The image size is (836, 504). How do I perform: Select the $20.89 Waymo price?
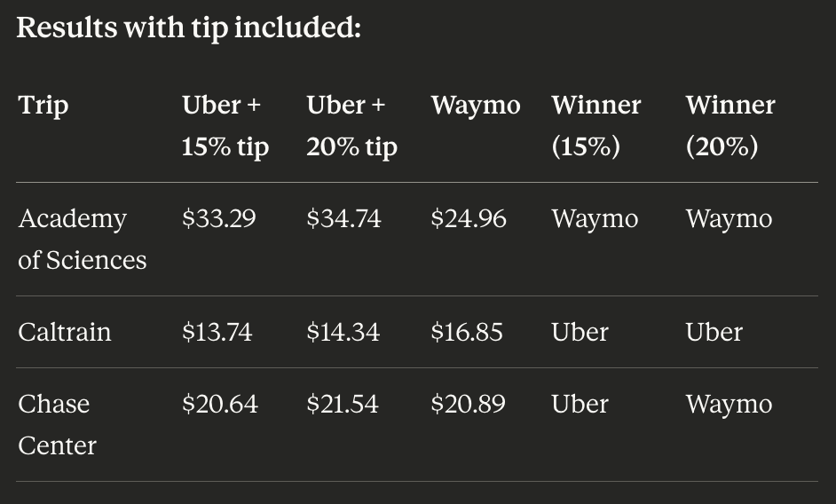(468, 405)
